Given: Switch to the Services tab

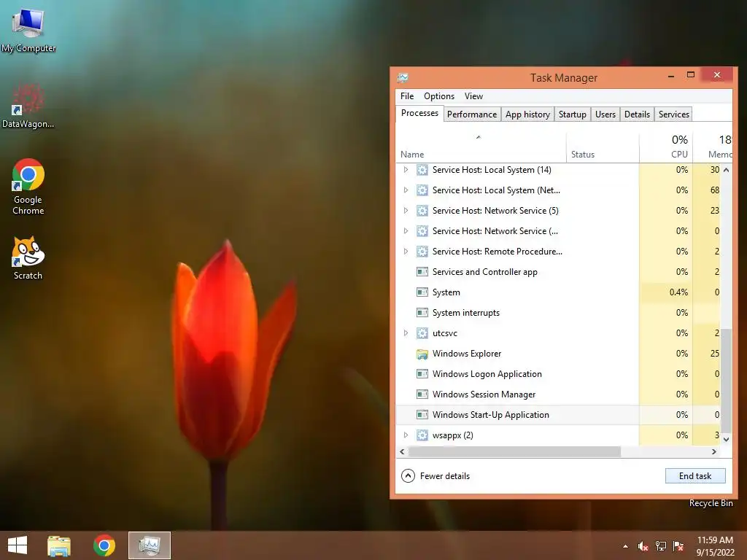Looking at the screenshot, I should [674, 114].
